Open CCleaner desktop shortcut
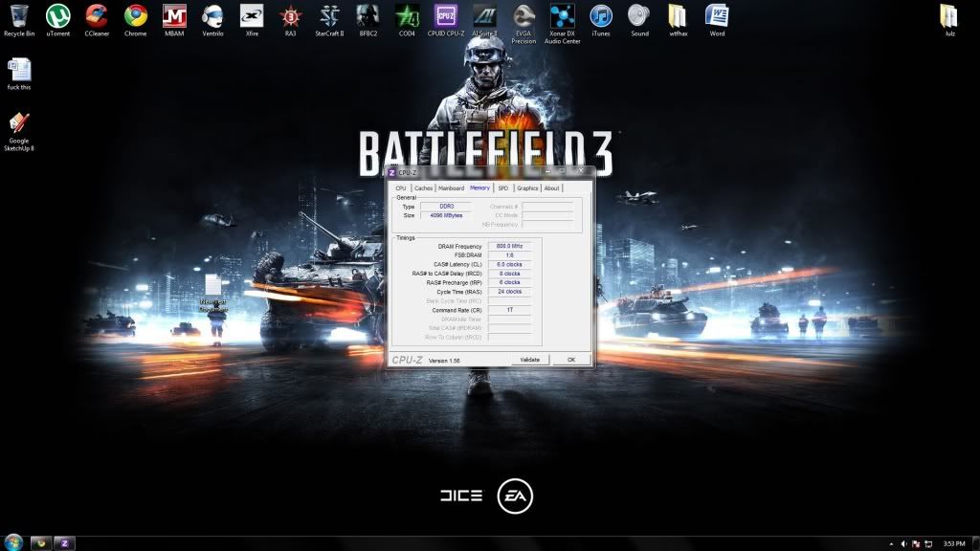This screenshot has height=551, width=980. tap(97, 20)
